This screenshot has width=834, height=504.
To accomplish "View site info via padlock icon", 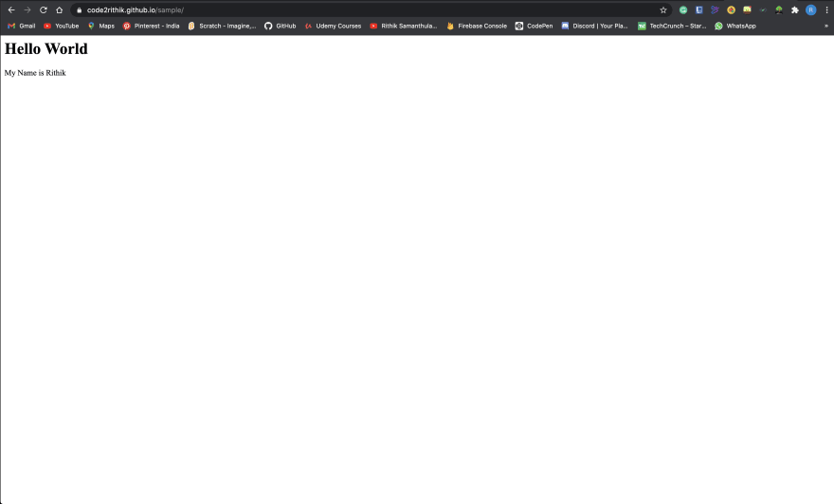I will [x=80, y=10].
